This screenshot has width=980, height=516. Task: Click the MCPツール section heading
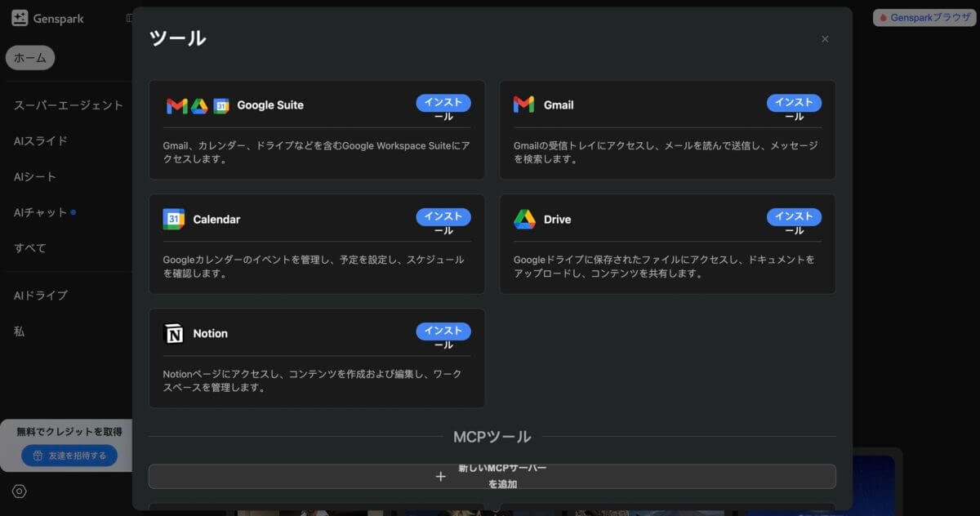[492, 437]
